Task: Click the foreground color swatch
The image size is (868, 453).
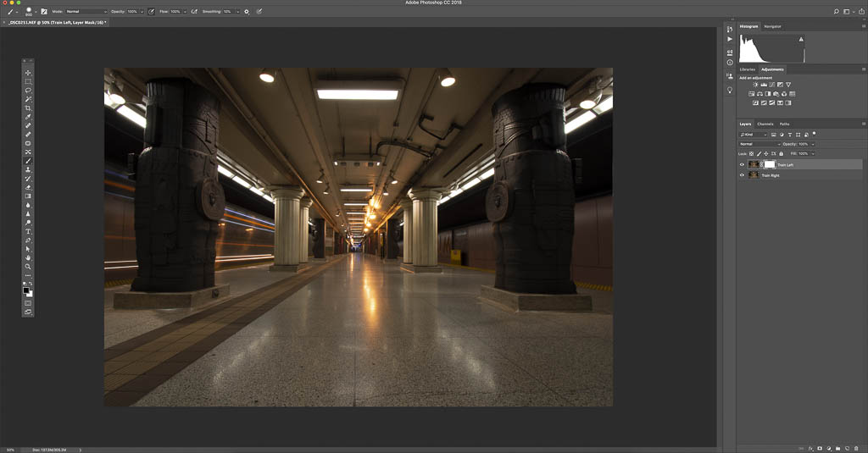Action: (x=26, y=290)
